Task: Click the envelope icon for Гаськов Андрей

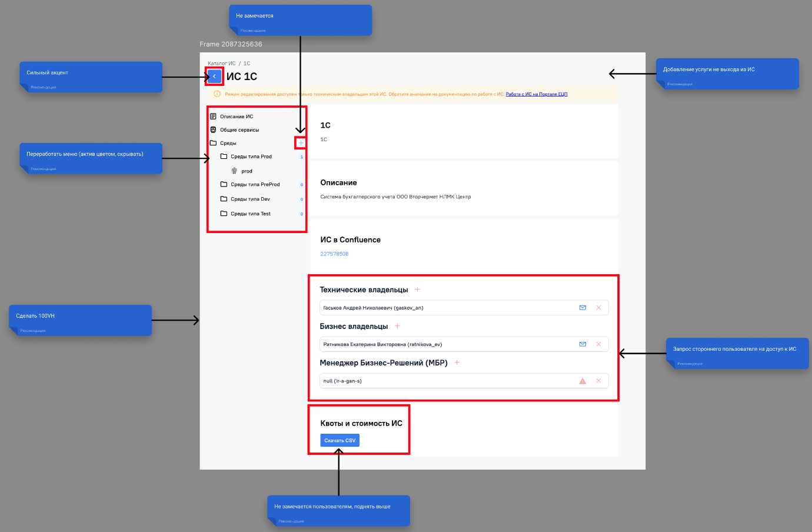Action: (583, 307)
